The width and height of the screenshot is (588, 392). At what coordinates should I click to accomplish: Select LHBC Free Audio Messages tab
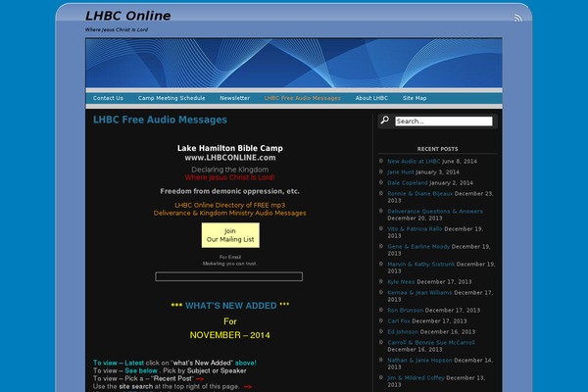tap(303, 98)
